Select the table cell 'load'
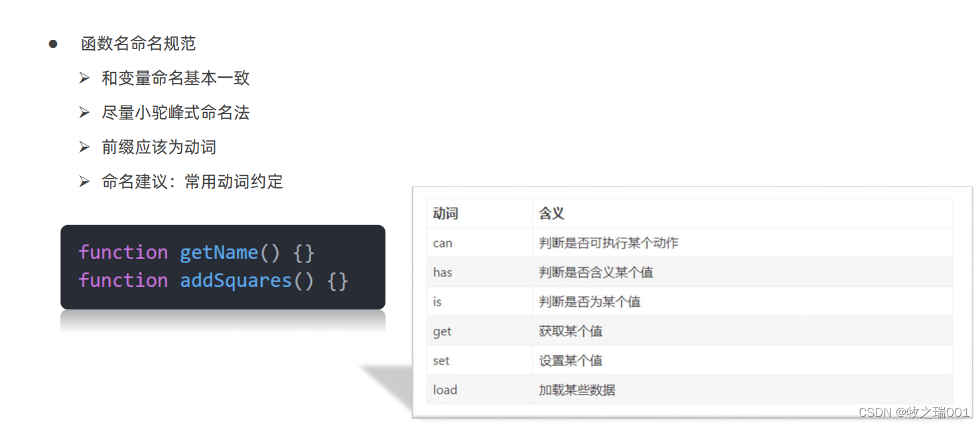Screen dimensions: 980x425 point(480,390)
